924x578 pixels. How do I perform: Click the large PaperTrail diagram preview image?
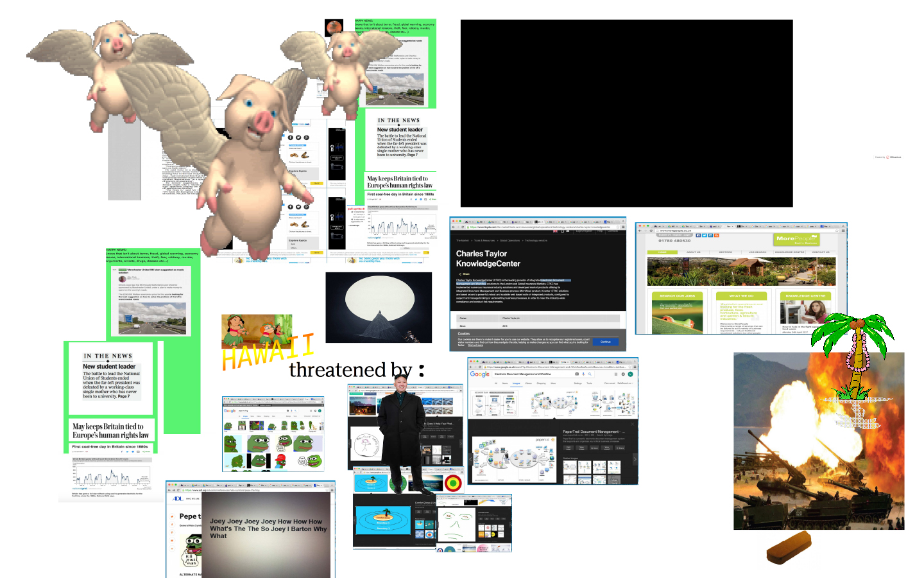515,460
